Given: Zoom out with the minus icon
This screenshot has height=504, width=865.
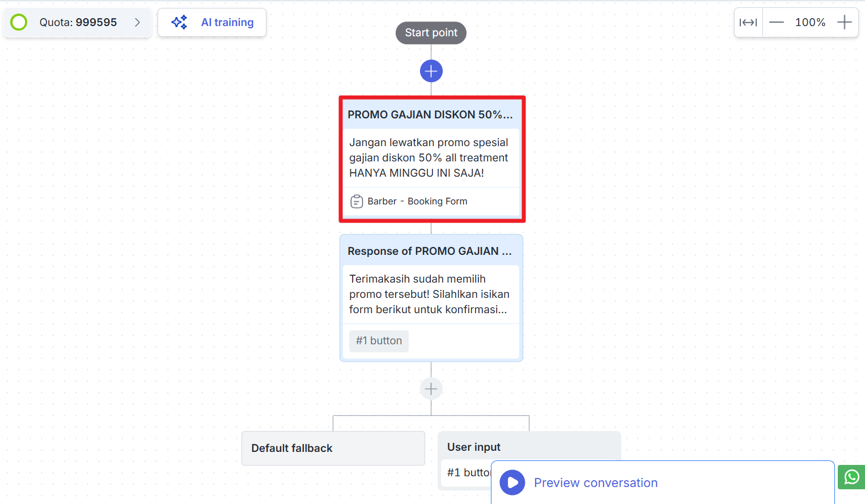Looking at the screenshot, I should (x=777, y=23).
